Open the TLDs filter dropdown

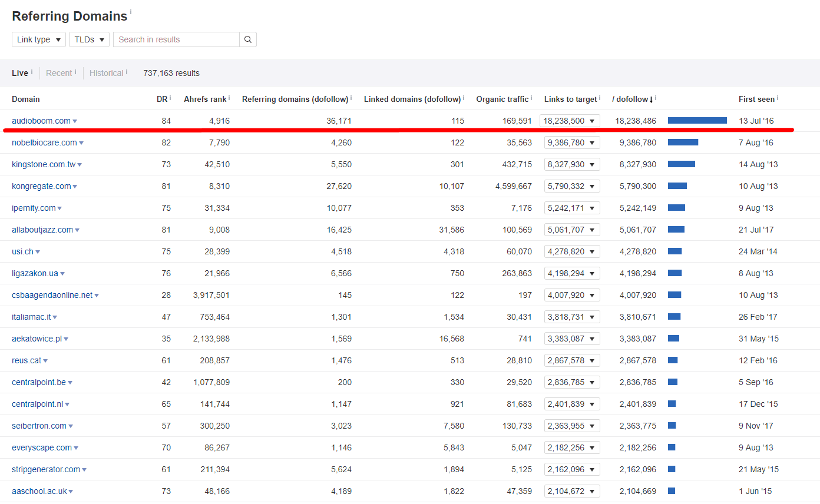(89, 39)
